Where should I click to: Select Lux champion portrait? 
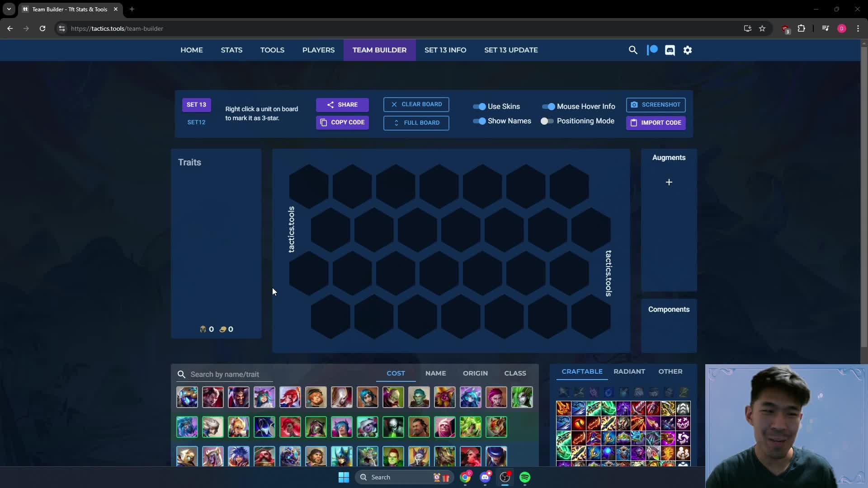(x=290, y=397)
